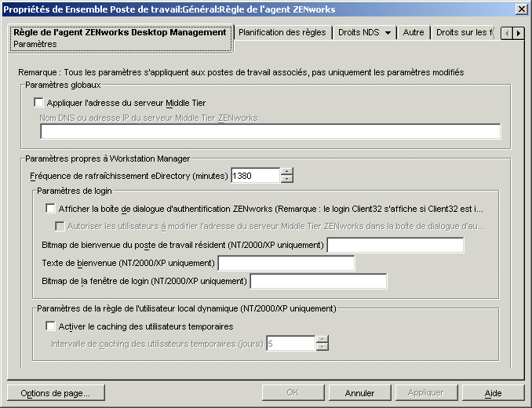Open Aide help button

point(493,393)
